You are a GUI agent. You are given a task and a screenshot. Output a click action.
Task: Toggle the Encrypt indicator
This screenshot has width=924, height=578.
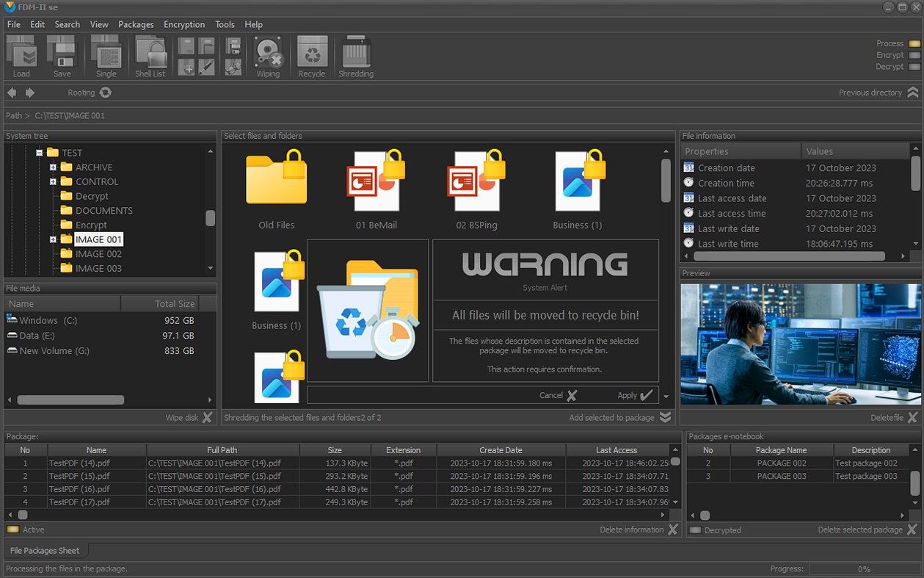(x=914, y=55)
